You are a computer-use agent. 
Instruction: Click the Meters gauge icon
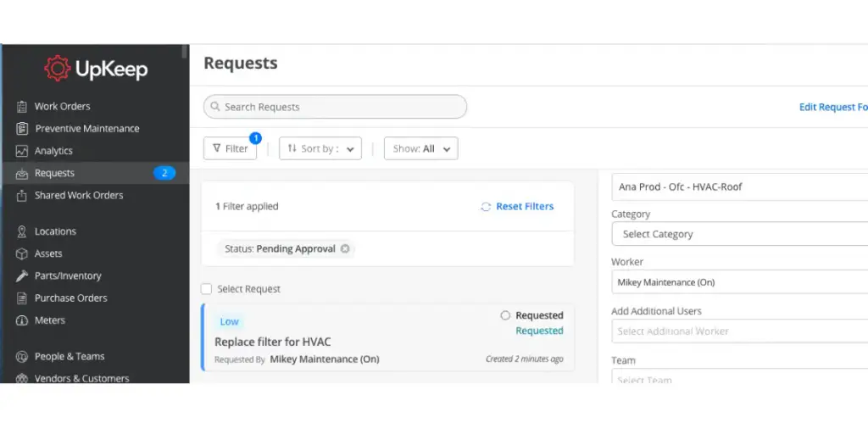point(21,320)
